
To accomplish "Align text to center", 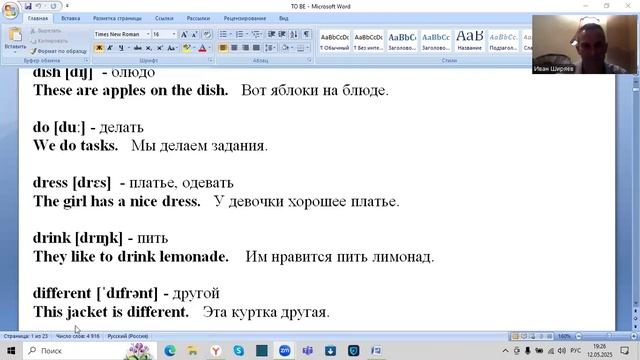I will pos(234,48).
